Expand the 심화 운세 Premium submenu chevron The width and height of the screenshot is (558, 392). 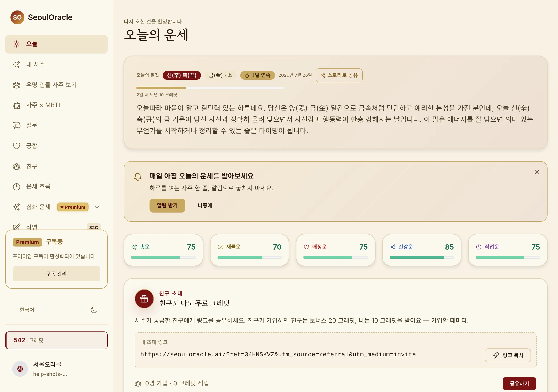pos(97,207)
